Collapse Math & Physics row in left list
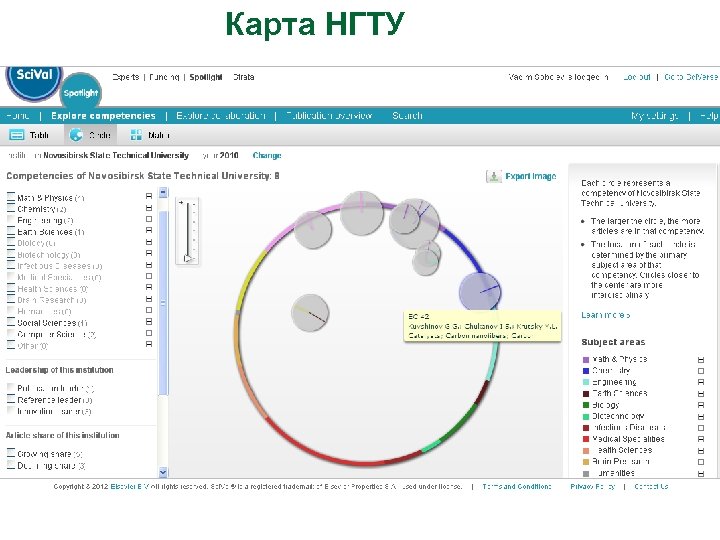This screenshot has width=720, height=540. click(x=149, y=196)
